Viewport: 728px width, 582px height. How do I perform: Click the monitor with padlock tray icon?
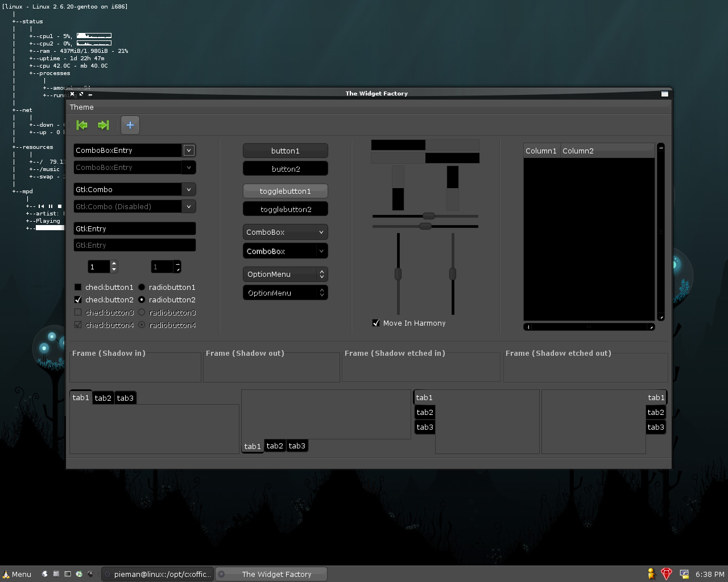point(684,574)
